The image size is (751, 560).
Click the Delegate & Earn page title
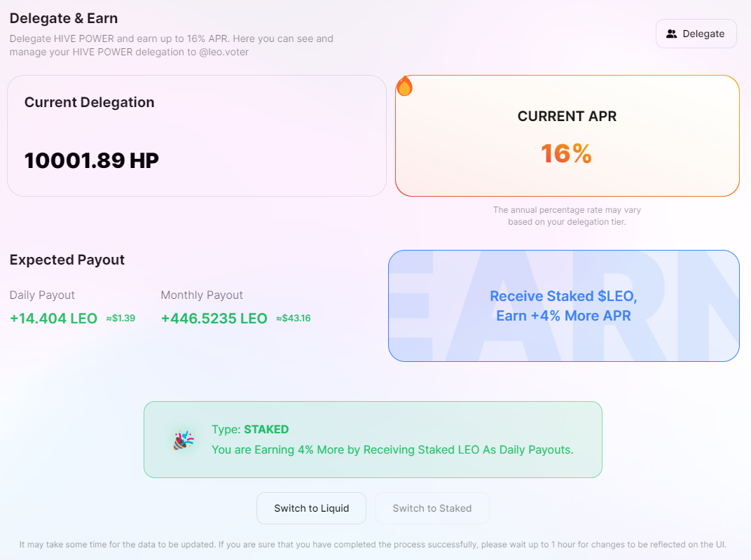point(64,18)
